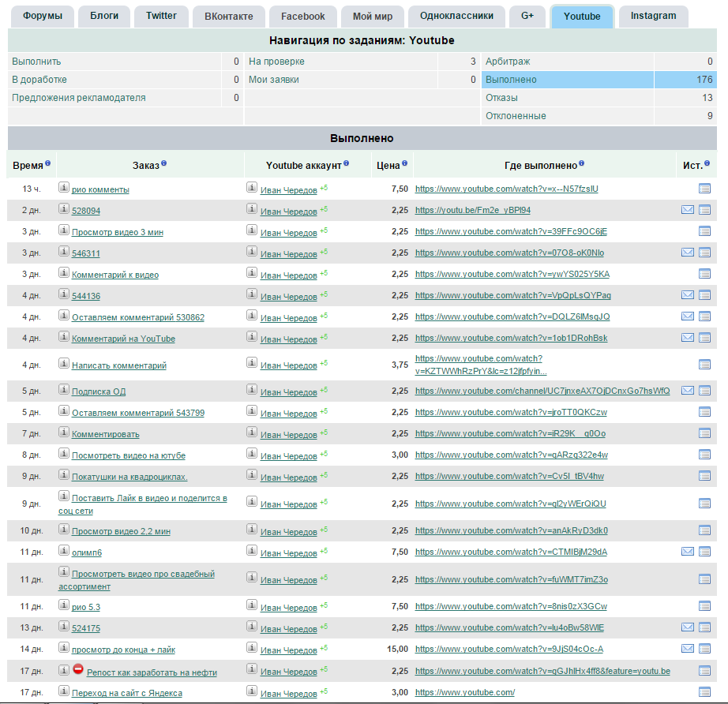Click info icon beside Написать комментарий order

click(64, 363)
